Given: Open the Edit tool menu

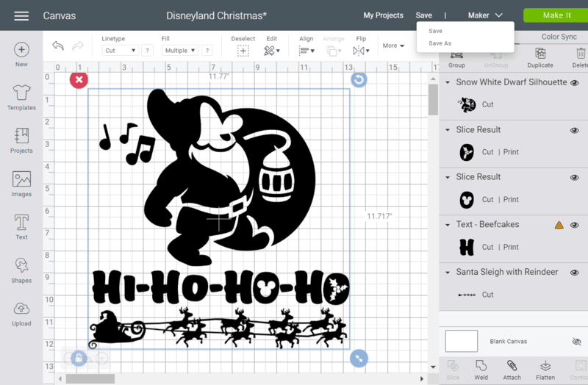Looking at the screenshot, I should 272,51.
